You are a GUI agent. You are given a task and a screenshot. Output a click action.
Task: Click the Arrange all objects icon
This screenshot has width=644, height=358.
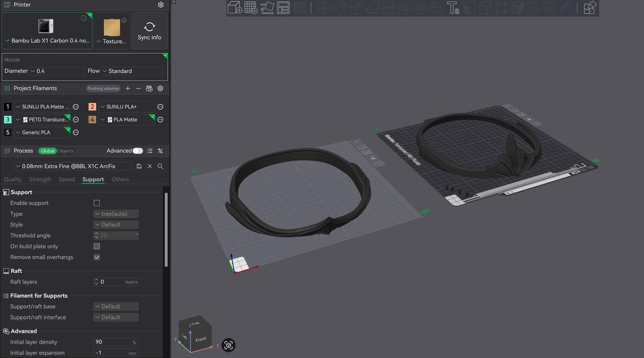click(x=283, y=7)
